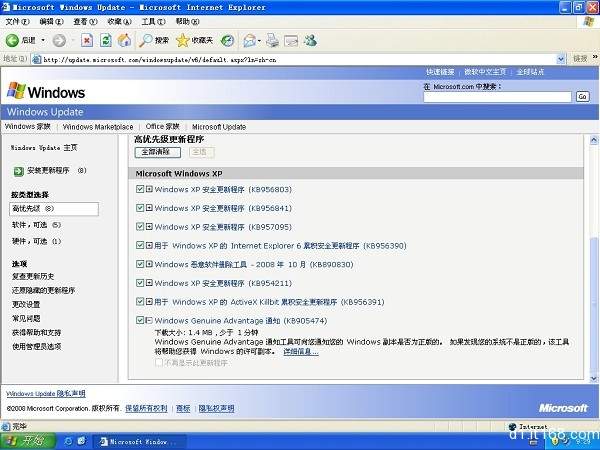Refresh the page with the refresh icon
Viewport: 600px width, 450px height.
click(x=106, y=40)
